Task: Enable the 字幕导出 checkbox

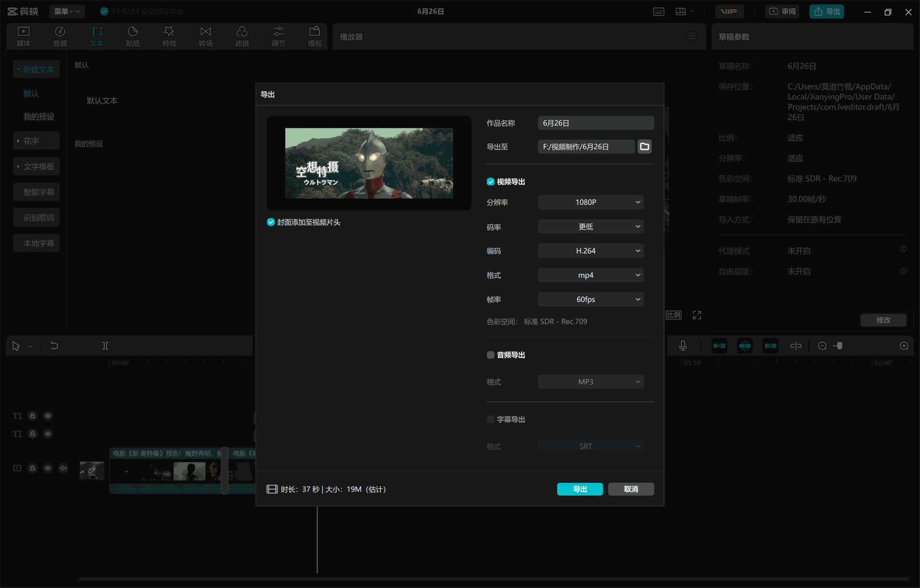Action: (x=491, y=420)
